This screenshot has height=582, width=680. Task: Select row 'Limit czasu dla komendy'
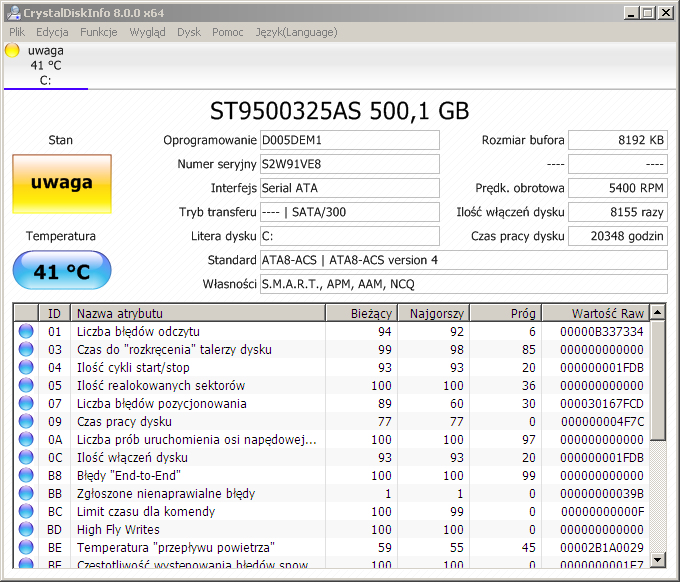[x=332, y=511]
